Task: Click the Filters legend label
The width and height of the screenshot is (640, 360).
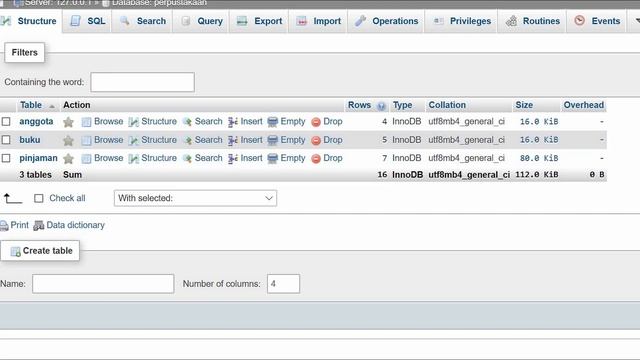Action: [x=24, y=53]
